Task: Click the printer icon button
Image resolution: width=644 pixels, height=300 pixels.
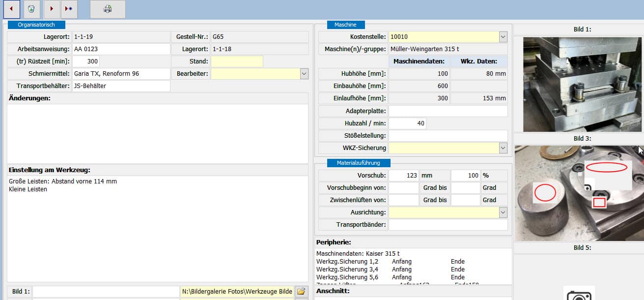Action: 108,9
